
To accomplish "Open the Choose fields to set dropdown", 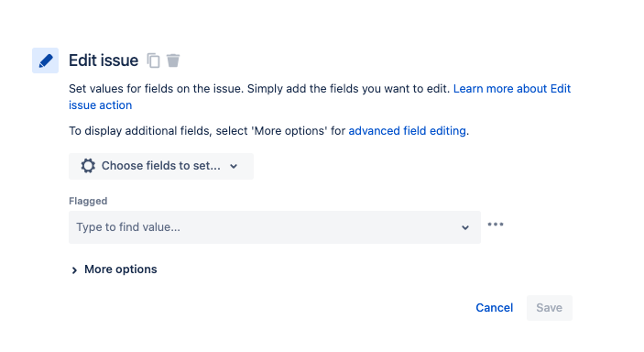I will [x=161, y=166].
